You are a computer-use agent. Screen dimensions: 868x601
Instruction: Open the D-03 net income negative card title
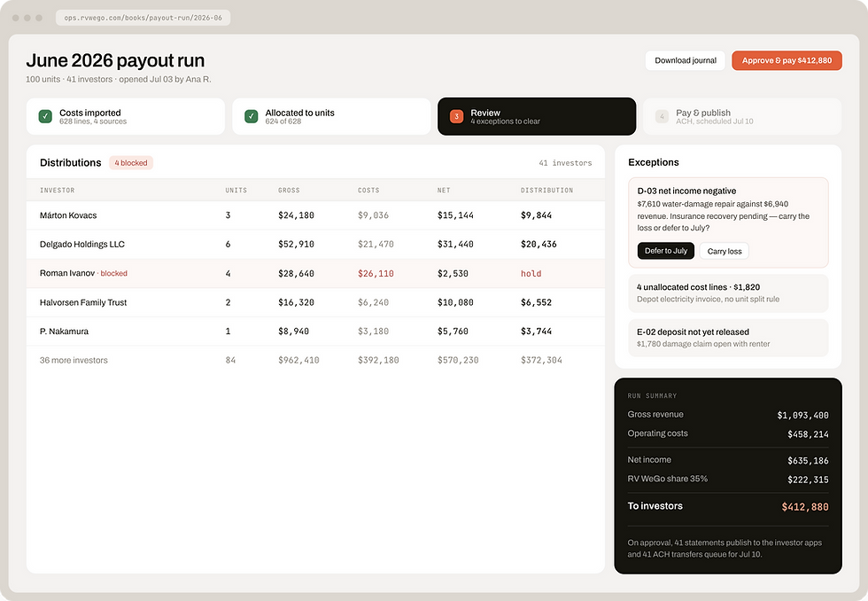tap(686, 191)
